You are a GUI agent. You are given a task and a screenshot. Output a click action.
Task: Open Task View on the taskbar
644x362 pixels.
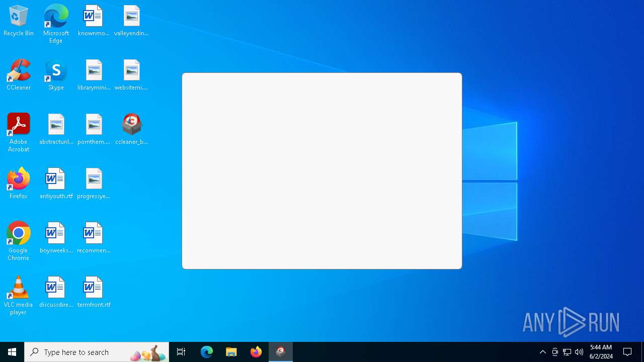tap(181, 352)
